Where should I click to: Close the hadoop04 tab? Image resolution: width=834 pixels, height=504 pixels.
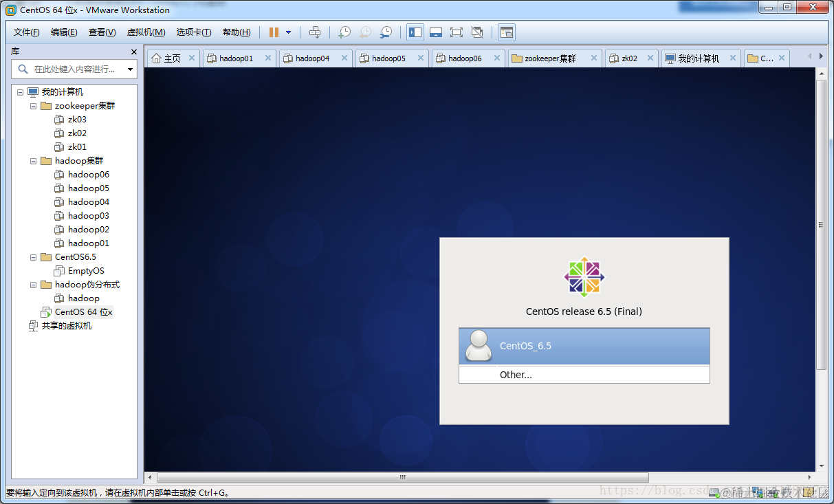pos(344,58)
